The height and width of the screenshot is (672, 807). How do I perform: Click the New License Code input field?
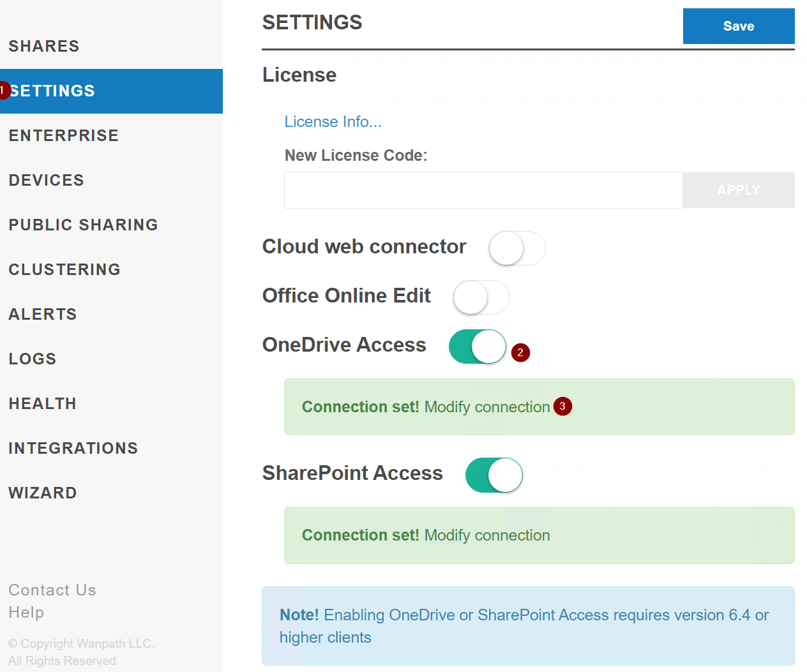coord(483,190)
